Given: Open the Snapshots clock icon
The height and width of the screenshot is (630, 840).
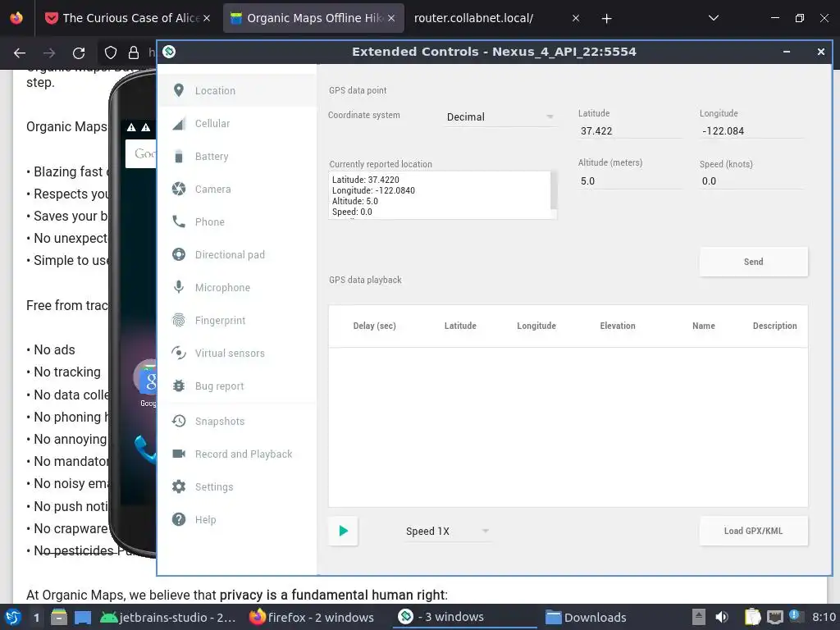Looking at the screenshot, I should [x=179, y=421].
